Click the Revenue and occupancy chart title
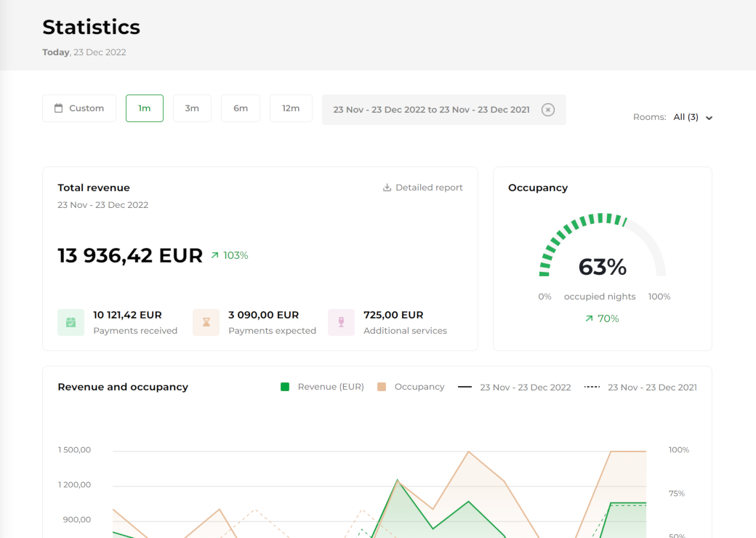The height and width of the screenshot is (538, 756). coord(123,387)
